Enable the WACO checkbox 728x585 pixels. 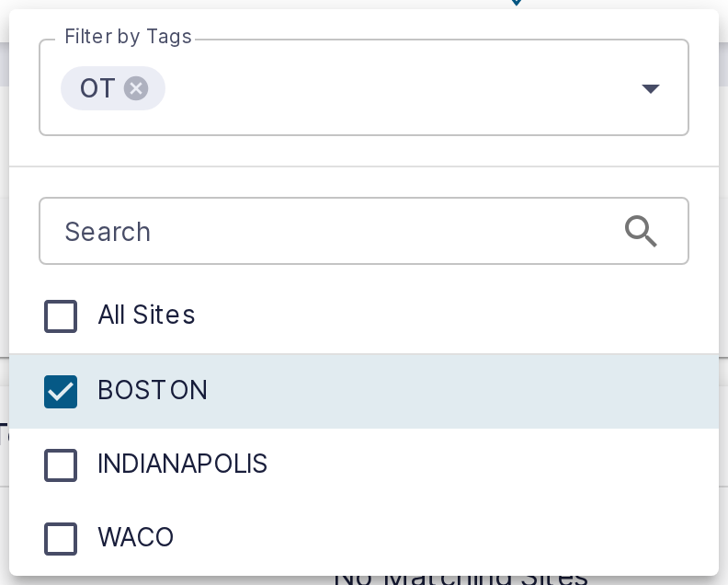[61, 539]
